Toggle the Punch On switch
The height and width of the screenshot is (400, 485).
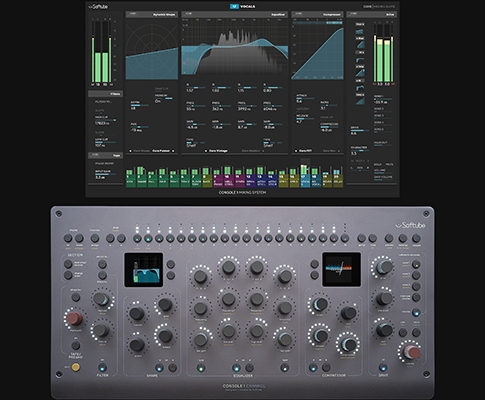click(164, 98)
